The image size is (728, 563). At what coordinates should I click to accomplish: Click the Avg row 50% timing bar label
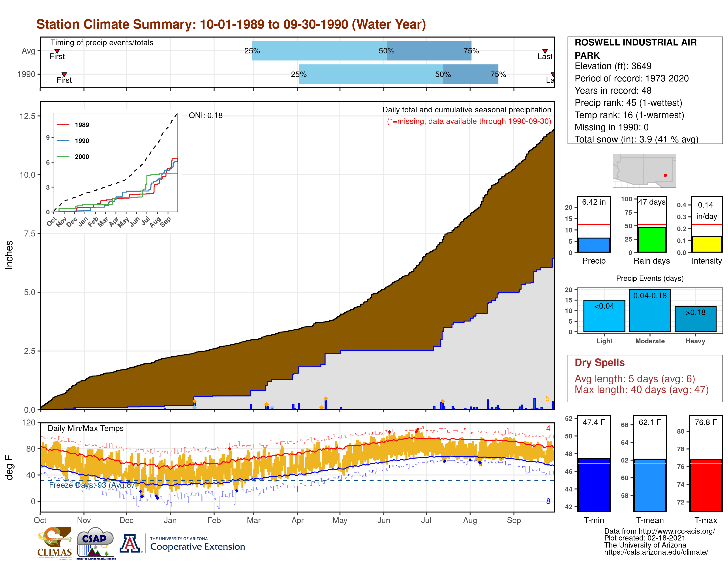[x=387, y=51]
